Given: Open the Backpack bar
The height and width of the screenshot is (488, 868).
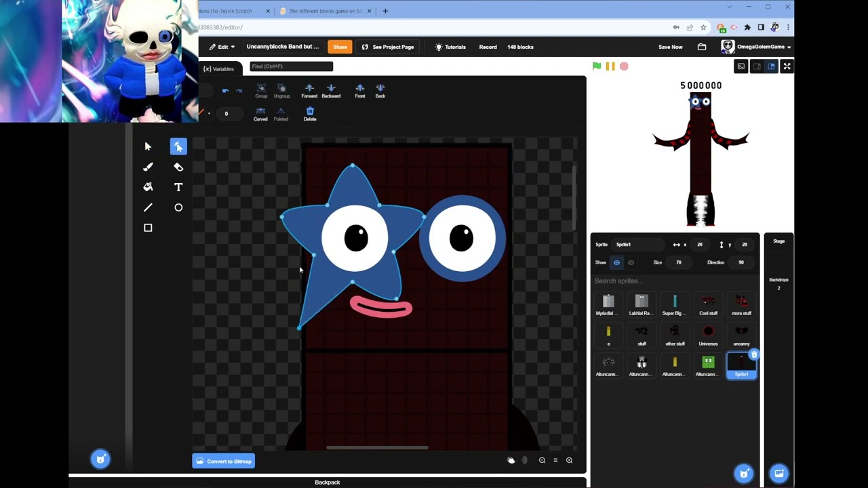Looking at the screenshot, I should [x=328, y=482].
